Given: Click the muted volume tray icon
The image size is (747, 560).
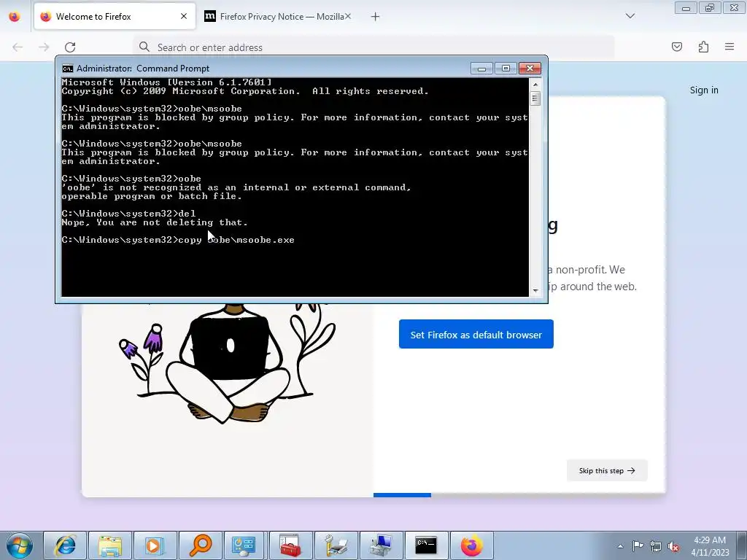Looking at the screenshot, I should 673,546.
